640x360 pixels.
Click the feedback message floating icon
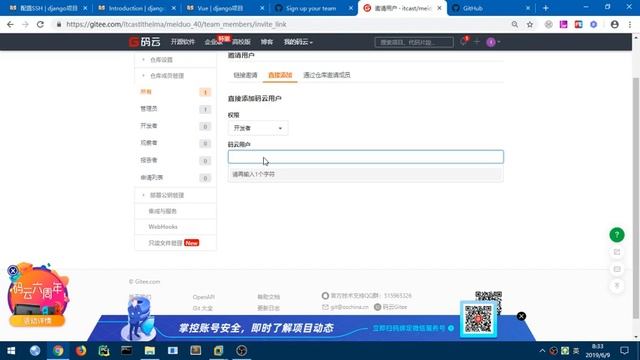tap(617, 269)
